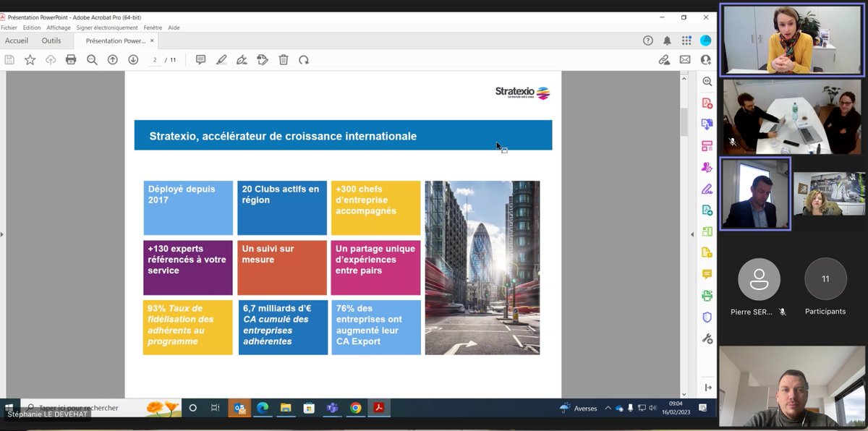Open the sign document pen tool
The image size is (868, 431).
pos(242,60)
